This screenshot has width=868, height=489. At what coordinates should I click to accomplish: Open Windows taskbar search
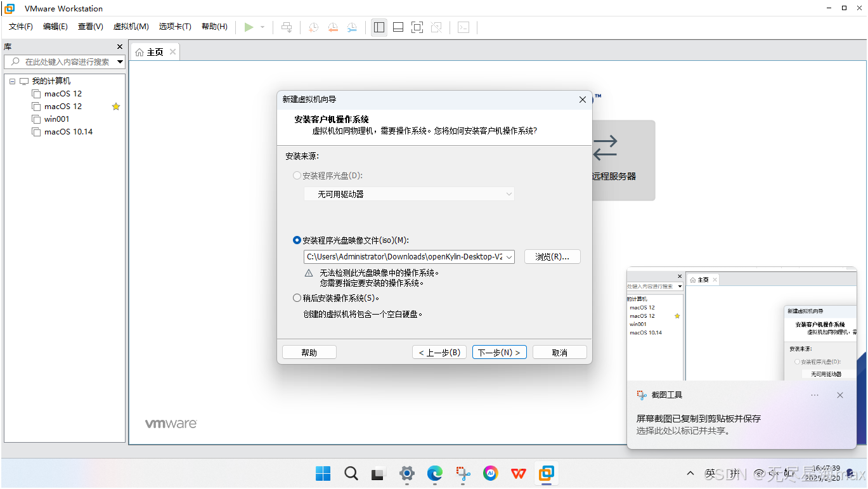tap(351, 473)
